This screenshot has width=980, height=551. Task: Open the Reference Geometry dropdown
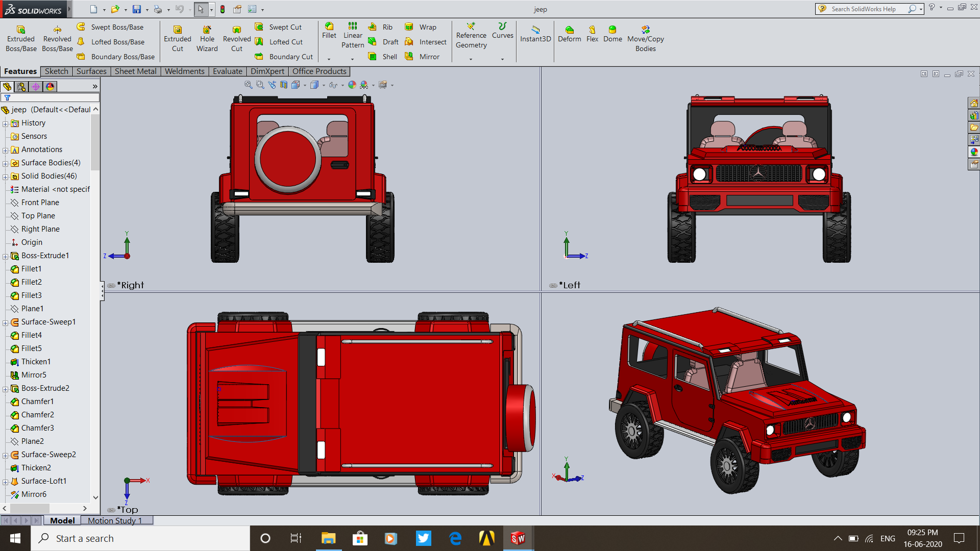point(471,59)
